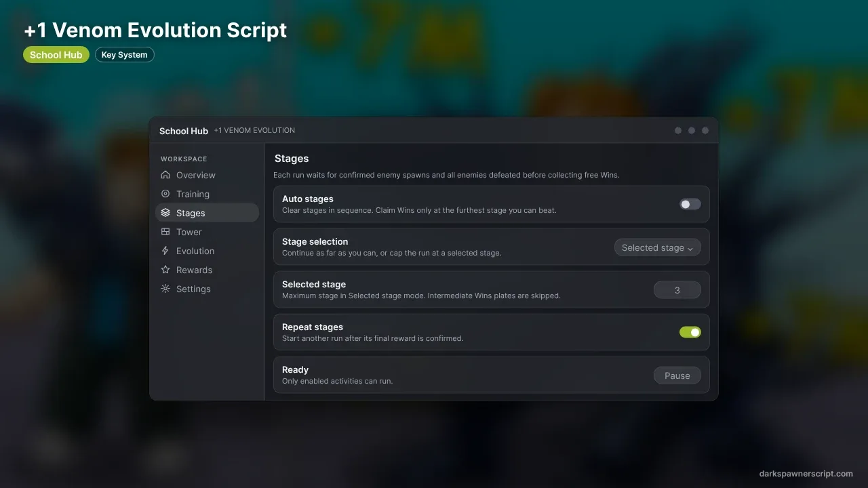Click the Evolution lightning bolt icon
The height and width of the screenshot is (488, 868).
[165, 251]
